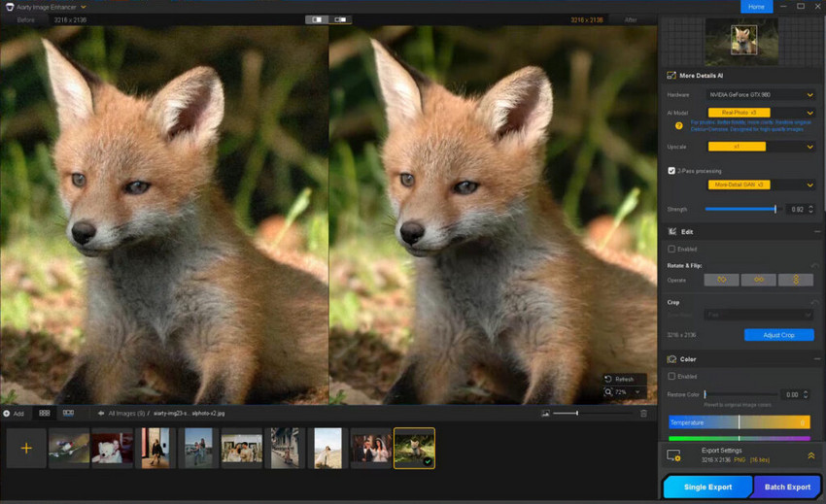Reset the Crop settings
Image resolution: width=826 pixels, height=504 pixels.
tap(815, 302)
